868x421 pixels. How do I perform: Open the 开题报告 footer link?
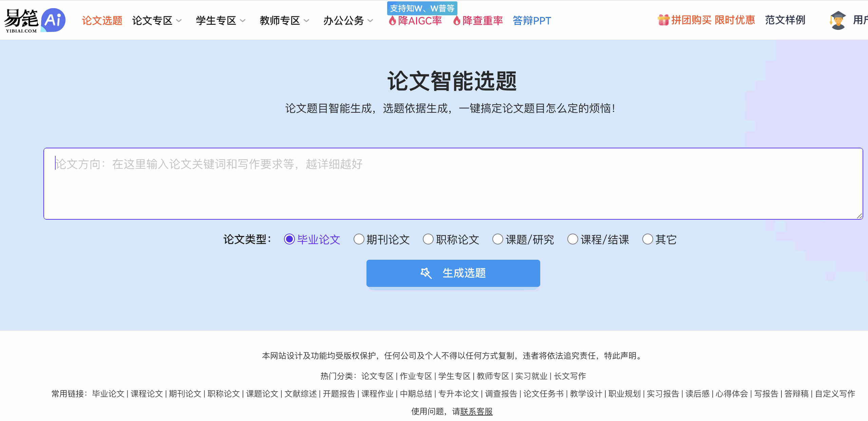(339, 394)
